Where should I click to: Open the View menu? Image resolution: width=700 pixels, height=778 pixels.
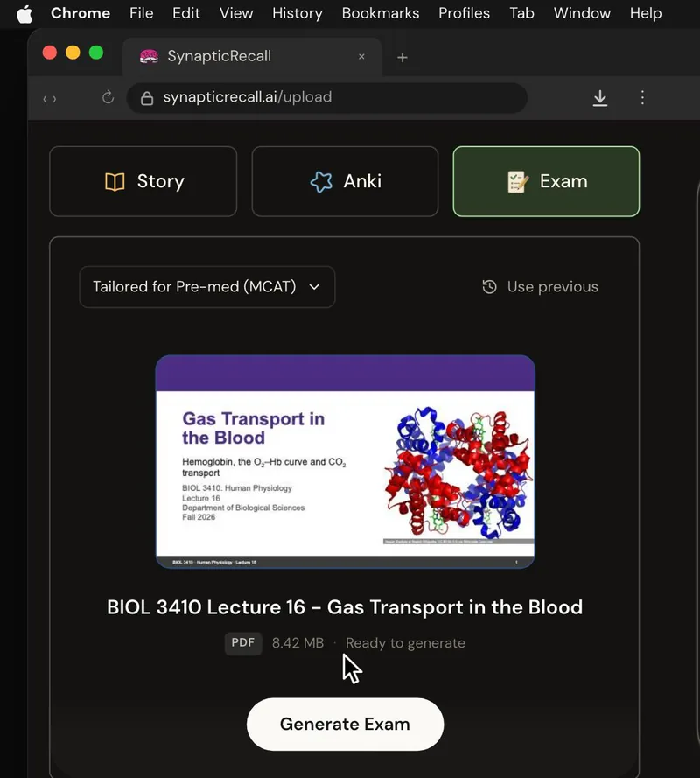pyautogui.click(x=236, y=13)
